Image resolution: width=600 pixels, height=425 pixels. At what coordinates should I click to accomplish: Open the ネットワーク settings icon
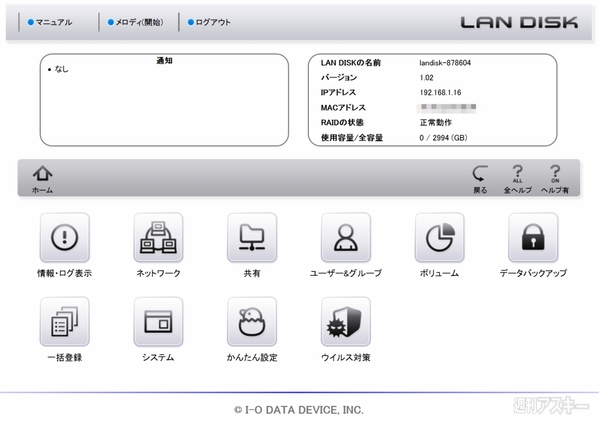pyautogui.click(x=158, y=238)
